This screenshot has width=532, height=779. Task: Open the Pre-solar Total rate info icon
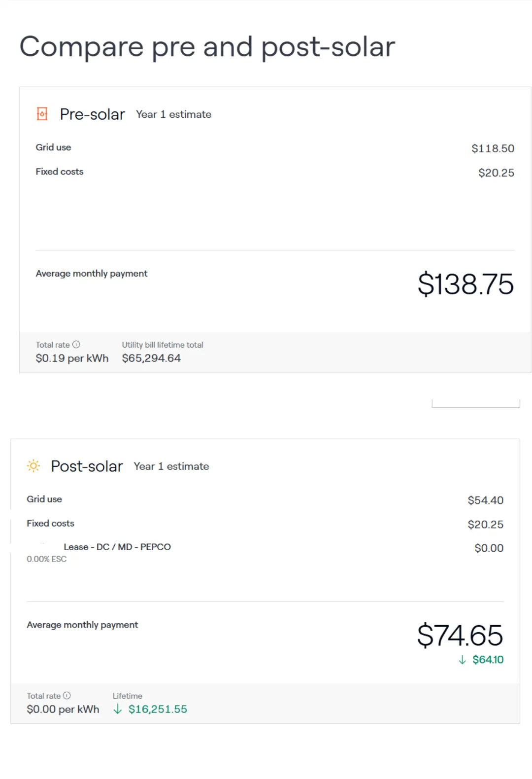point(76,345)
